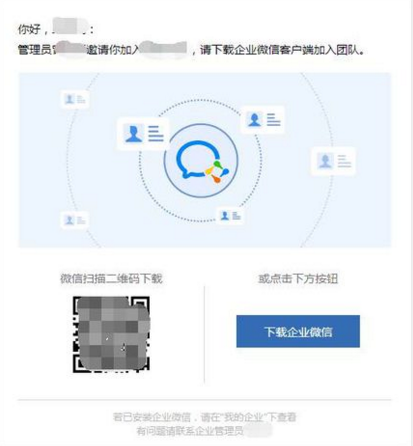
Task: Click the blurred company name after 邀请你加入
Action: click(x=163, y=49)
